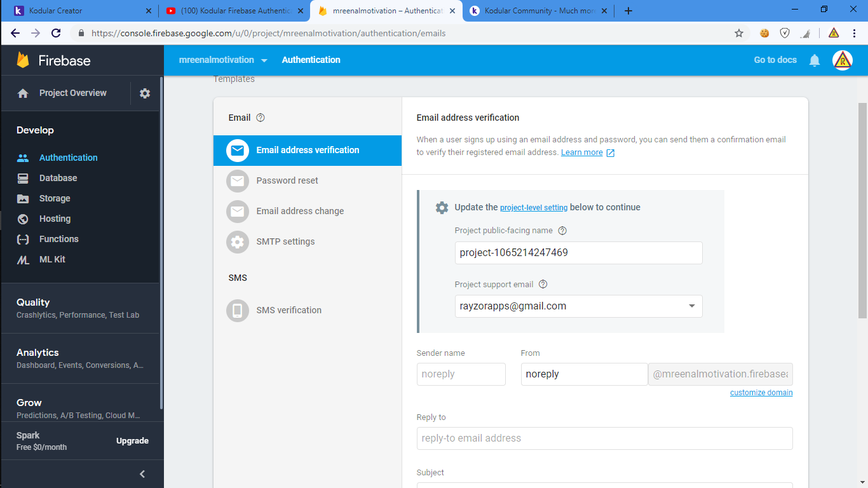
Task: Open Database section in sidebar
Action: pos(58,178)
